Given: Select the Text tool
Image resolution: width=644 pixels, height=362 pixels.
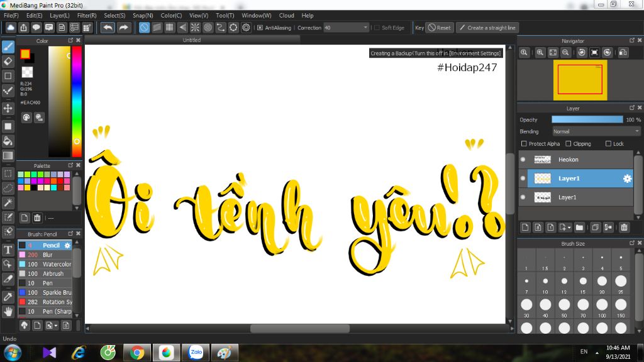Looking at the screenshot, I should coord(8,250).
